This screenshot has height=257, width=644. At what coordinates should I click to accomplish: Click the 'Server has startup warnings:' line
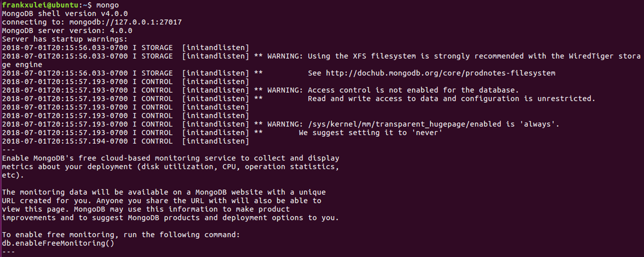pos(65,39)
